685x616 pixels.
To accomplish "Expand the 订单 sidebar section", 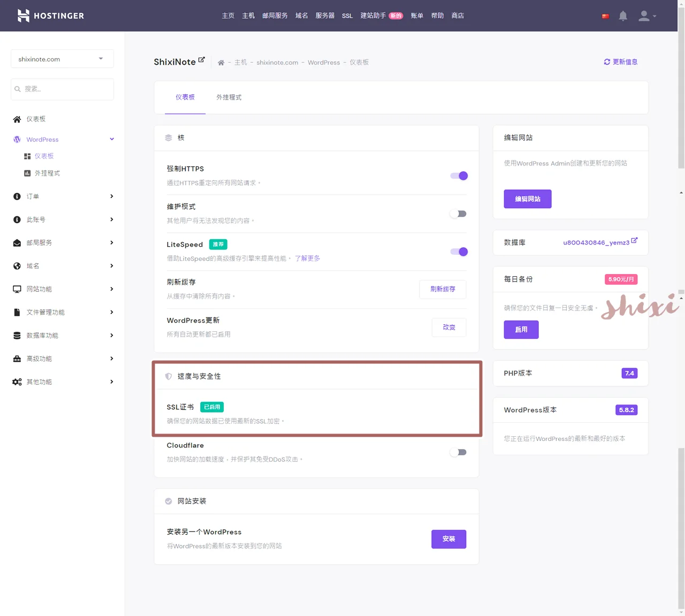I will tap(112, 196).
